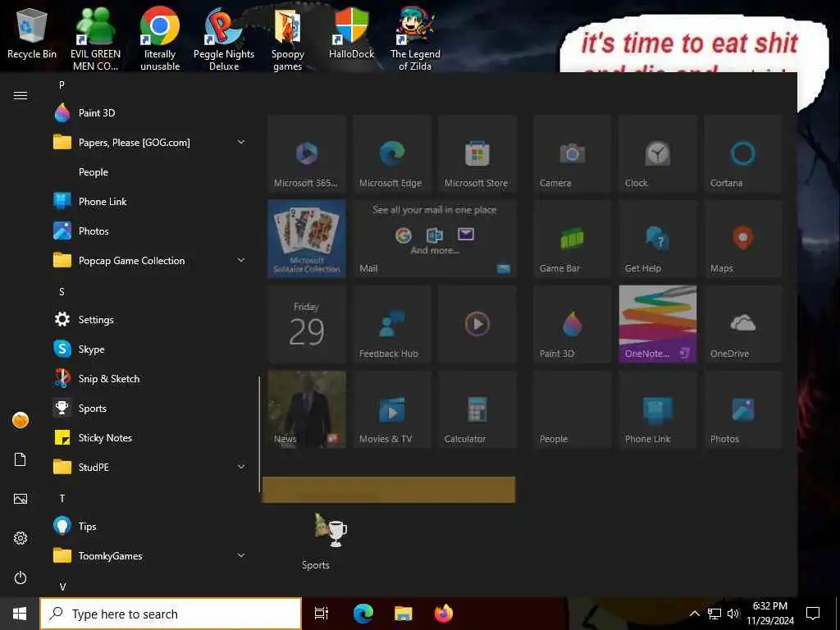Click the Sports tile below the groups
Viewport: 840px width, 630px height.
(x=316, y=541)
